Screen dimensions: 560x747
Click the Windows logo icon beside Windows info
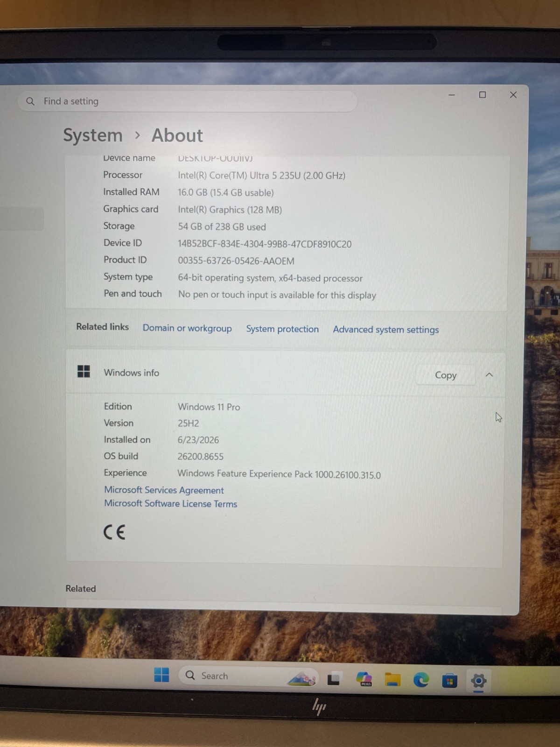click(x=84, y=372)
